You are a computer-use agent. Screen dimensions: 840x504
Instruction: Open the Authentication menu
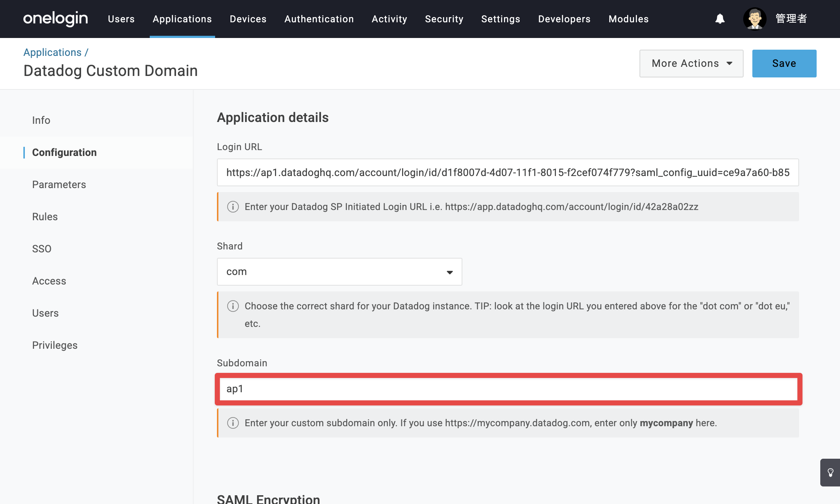[319, 19]
